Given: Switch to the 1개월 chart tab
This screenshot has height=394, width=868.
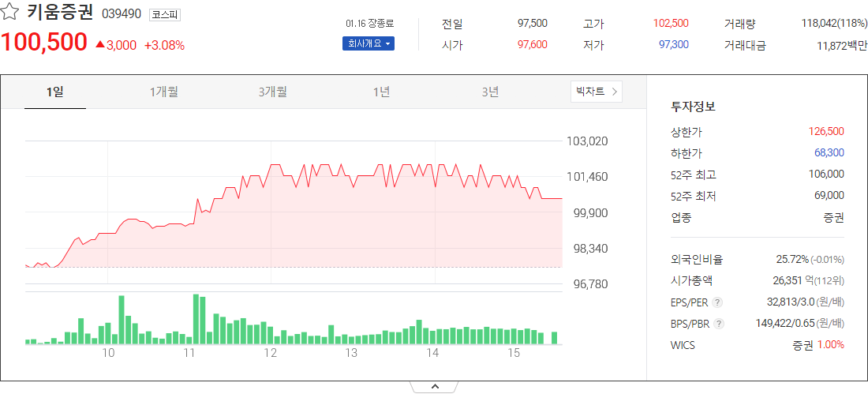Looking at the screenshot, I should [164, 92].
